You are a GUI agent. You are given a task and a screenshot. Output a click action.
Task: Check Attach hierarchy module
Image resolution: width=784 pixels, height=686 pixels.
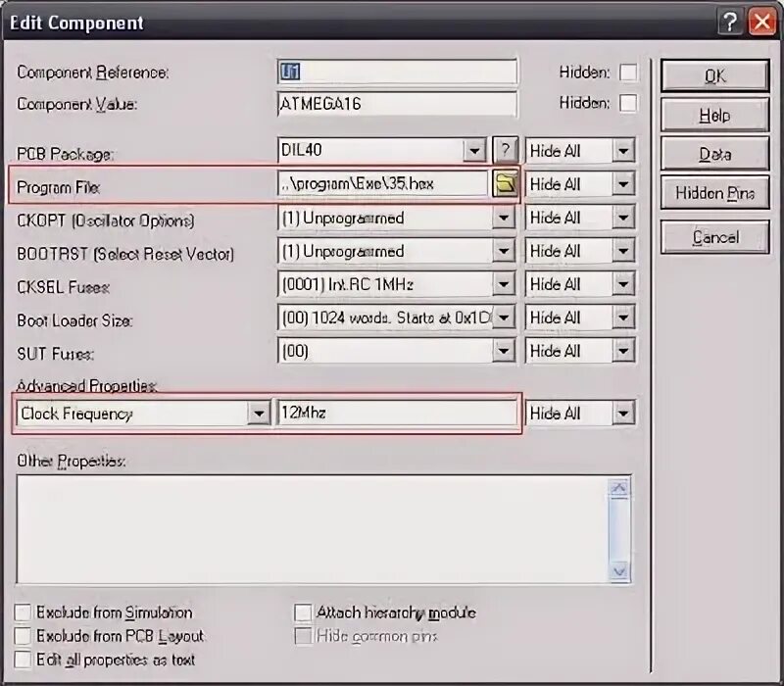pyautogui.click(x=303, y=612)
